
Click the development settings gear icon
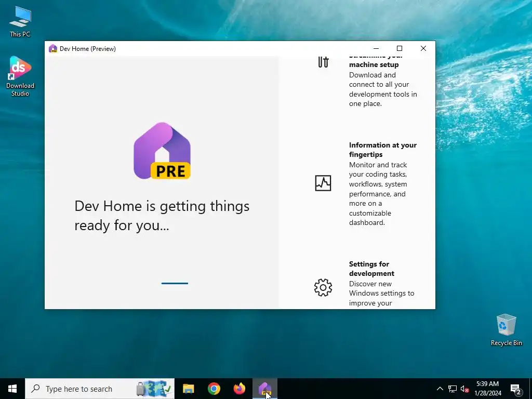pyautogui.click(x=323, y=288)
